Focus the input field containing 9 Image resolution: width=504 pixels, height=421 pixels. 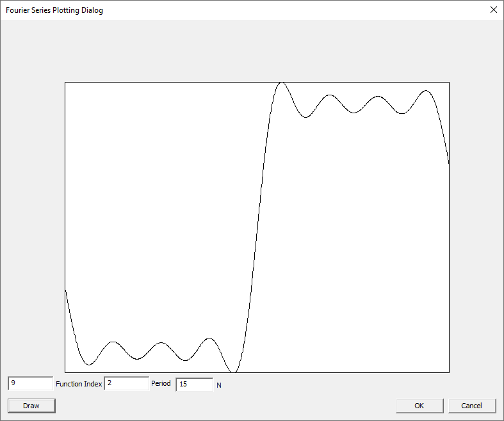[30, 383]
